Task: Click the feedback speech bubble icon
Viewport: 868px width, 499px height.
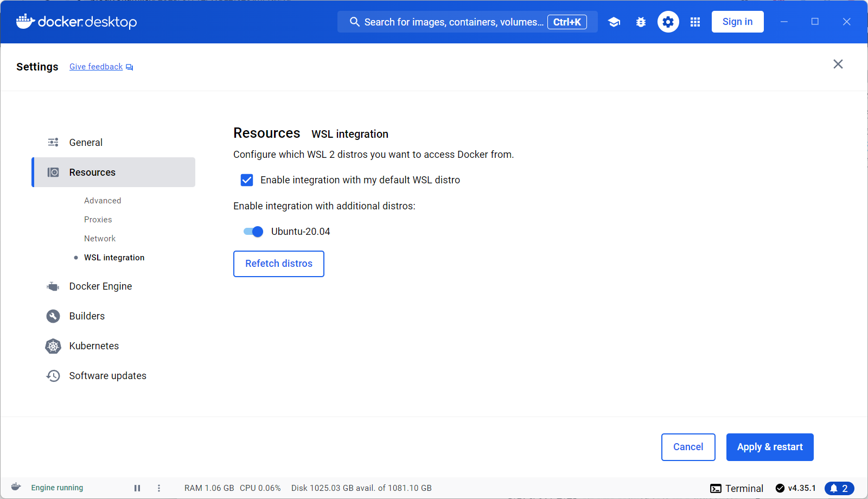Action: pyautogui.click(x=130, y=67)
